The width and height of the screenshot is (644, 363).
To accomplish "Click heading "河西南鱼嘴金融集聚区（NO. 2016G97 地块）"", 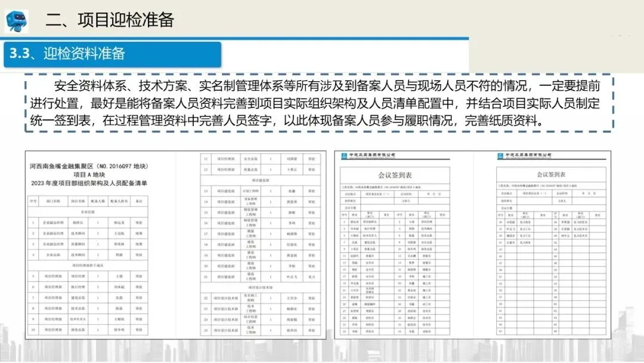I will coord(89,166).
